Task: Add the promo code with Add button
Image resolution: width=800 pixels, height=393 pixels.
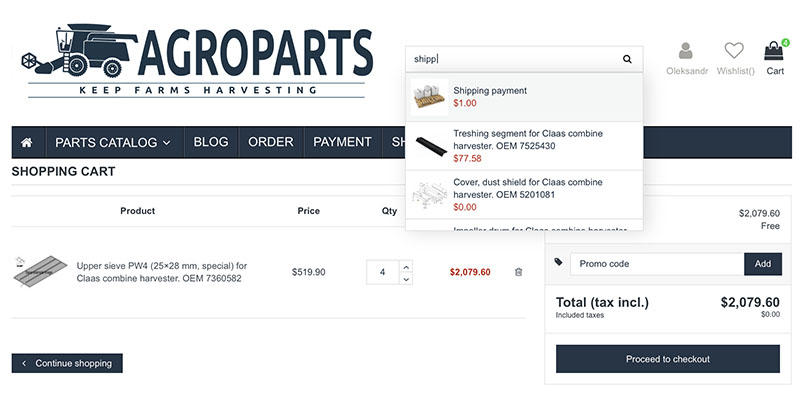Action: pos(763,264)
